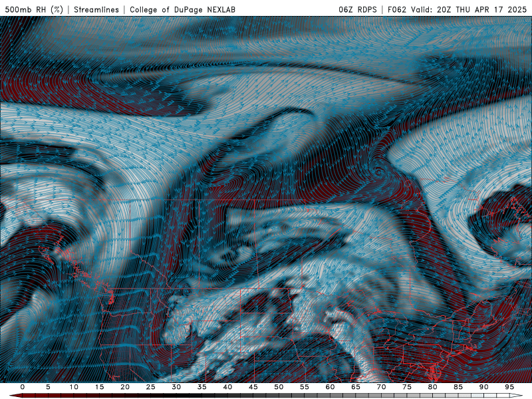Click the "06Z RDPS" model run text
Viewport: 532px width, 399px height.
pyautogui.click(x=358, y=9)
